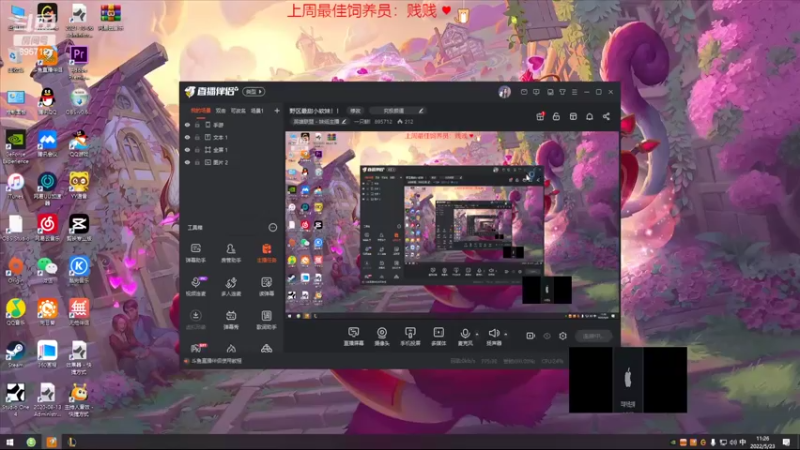Click the taskbar clock showing 11:26
This screenshot has width=800, height=450.
click(763, 442)
